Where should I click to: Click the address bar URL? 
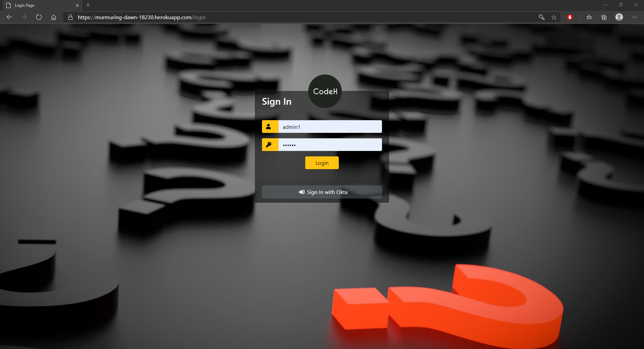(142, 17)
